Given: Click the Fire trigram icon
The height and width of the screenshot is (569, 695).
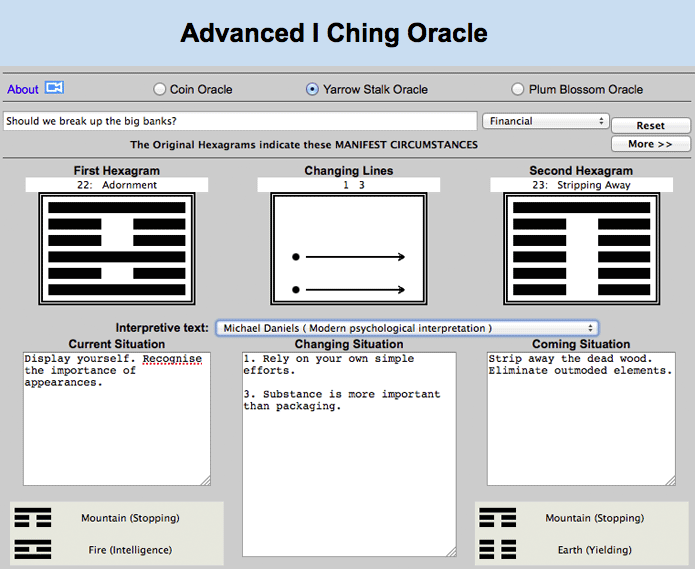Looking at the screenshot, I should (33, 550).
